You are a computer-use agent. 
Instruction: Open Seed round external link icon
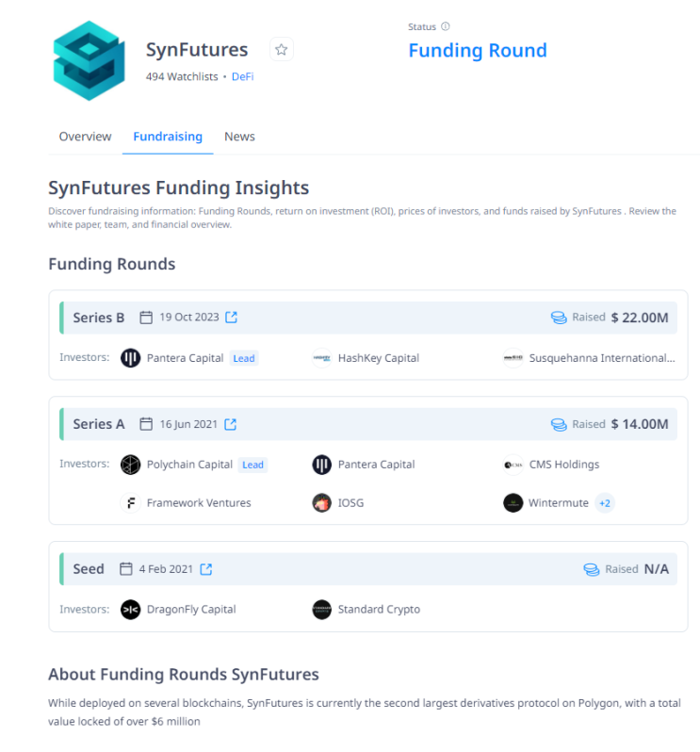coord(206,569)
